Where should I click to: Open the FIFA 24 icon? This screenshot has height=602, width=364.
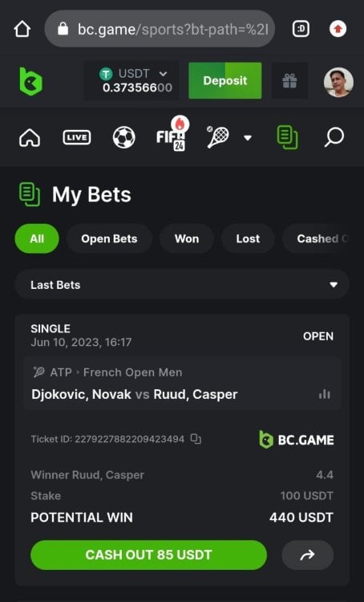point(171,136)
